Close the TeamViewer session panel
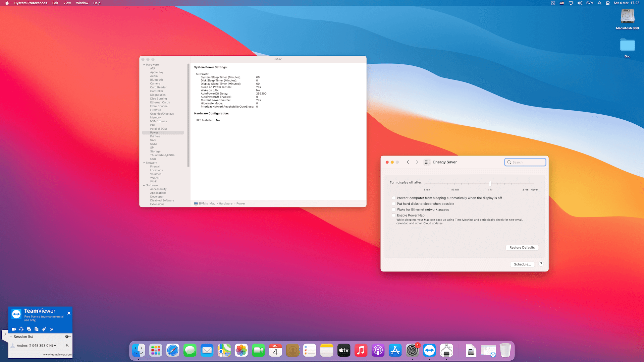The height and width of the screenshot is (362, 644). pos(69,313)
